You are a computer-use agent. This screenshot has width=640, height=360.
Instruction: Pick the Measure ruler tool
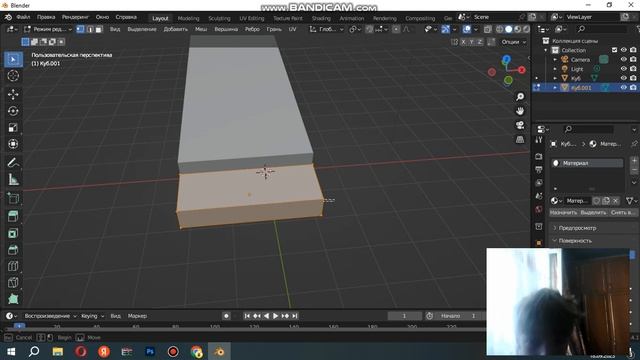coord(13,179)
